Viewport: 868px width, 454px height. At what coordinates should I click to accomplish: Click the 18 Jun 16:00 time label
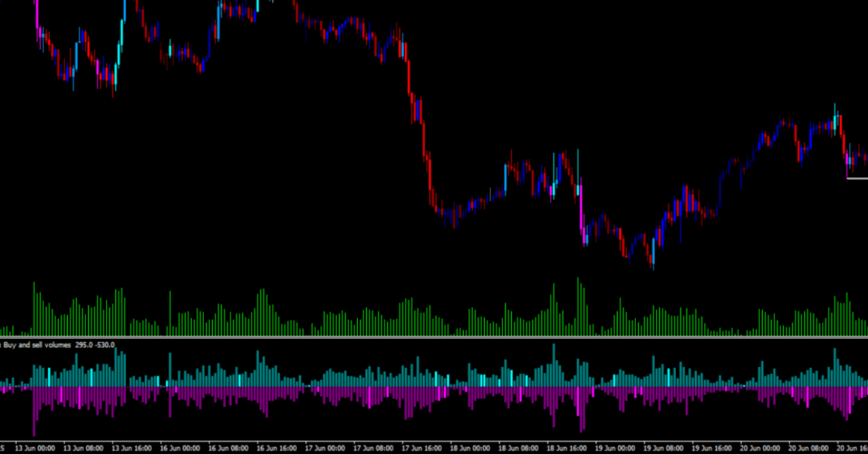point(568,449)
